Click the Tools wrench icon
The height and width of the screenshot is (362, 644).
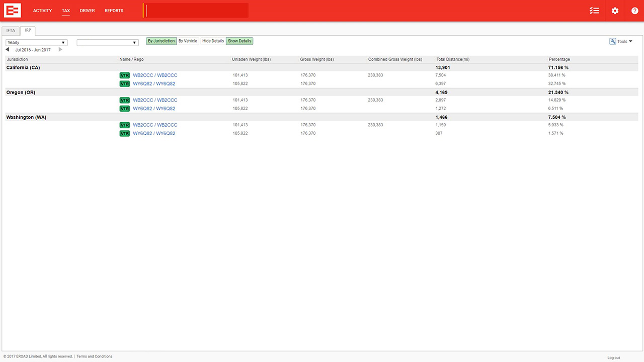[613, 42]
